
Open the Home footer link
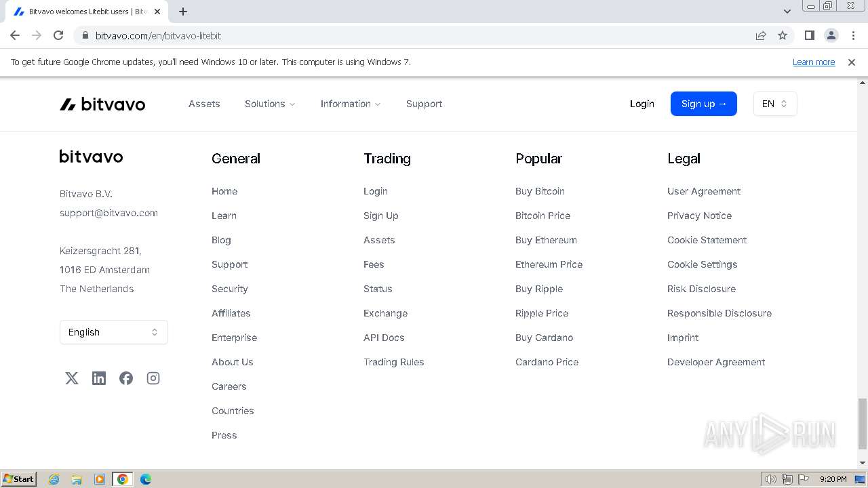(224, 191)
